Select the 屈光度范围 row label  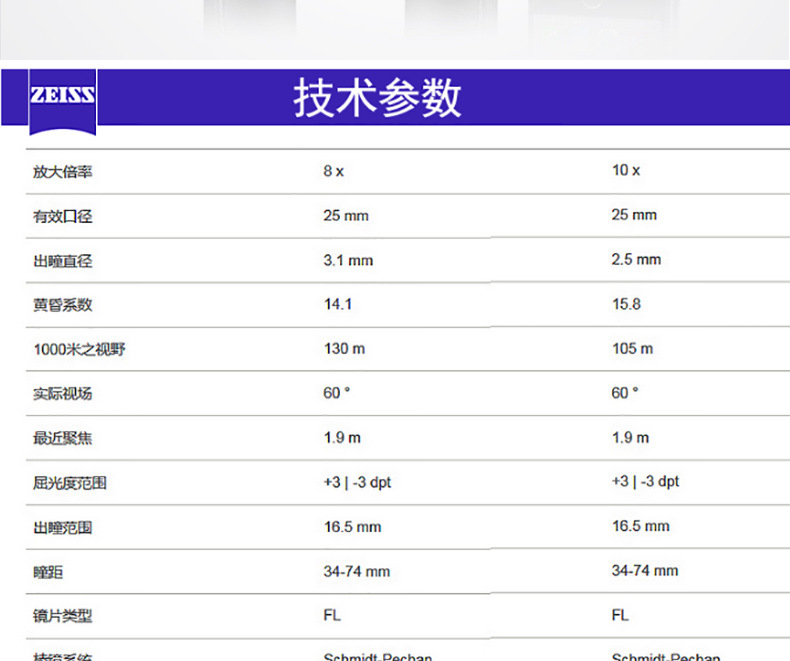coord(70,483)
